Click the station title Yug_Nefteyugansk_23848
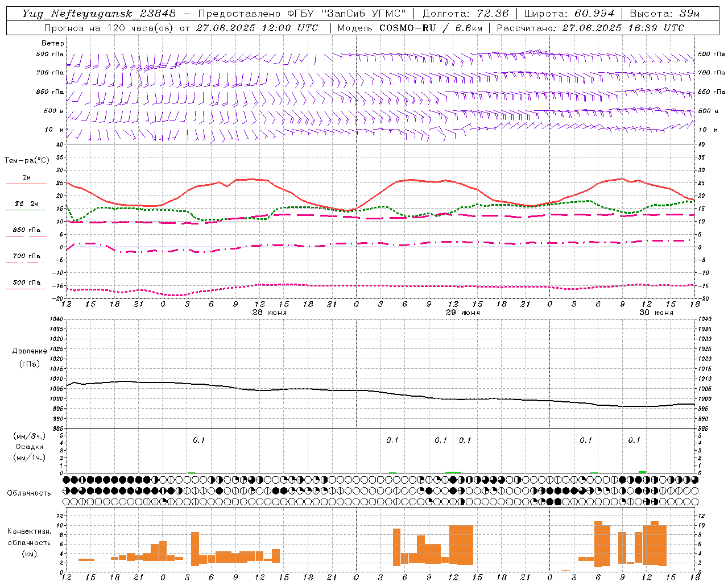Image resolution: width=728 pixels, height=582 pixels. point(99,14)
